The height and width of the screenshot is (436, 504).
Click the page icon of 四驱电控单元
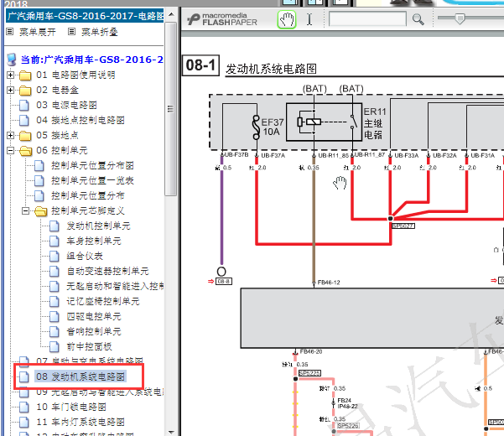[55, 317]
